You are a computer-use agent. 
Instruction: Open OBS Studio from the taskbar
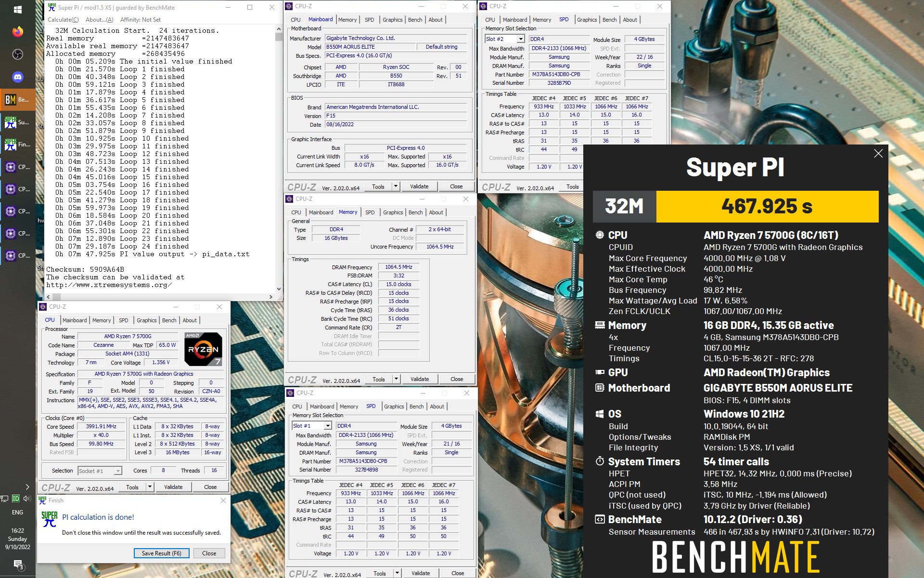(x=18, y=54)
